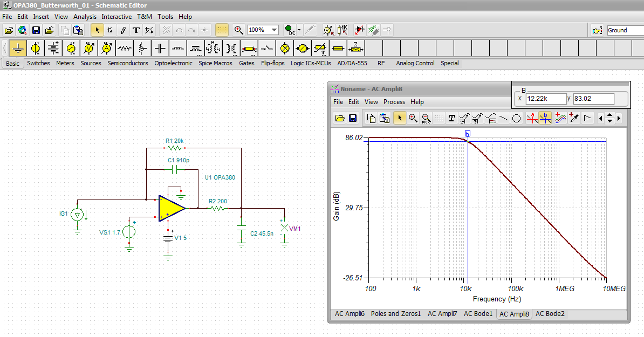The width and height of the screenshot is (644, 337).
Task: Click zoom in magnifier in diagram window
Action: [413, 118]
